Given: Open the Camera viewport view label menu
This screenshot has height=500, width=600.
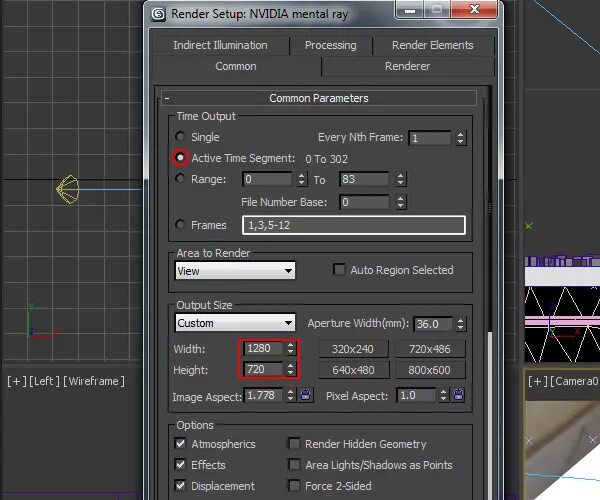Looking at the screenshot, I should (575, 381).
